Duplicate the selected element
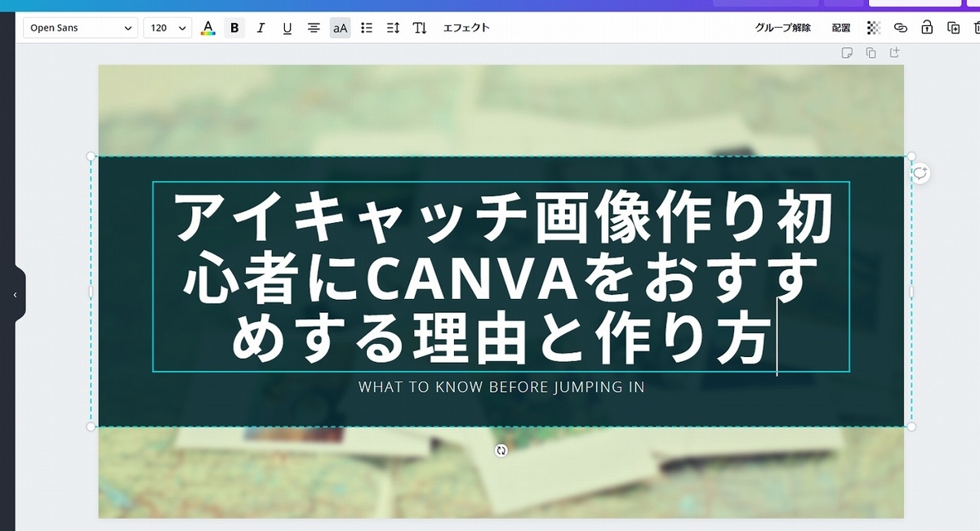The image size is (980, 531). [953, 28]
